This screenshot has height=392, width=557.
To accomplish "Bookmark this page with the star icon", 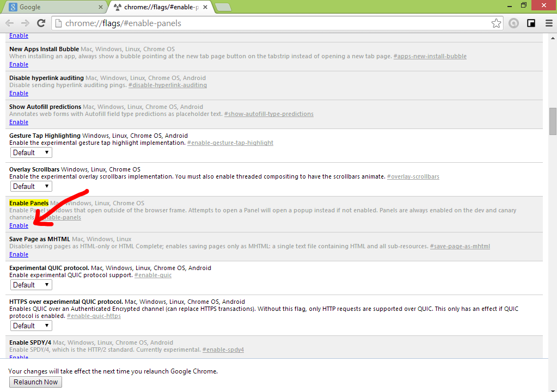I will coord(496,23).
